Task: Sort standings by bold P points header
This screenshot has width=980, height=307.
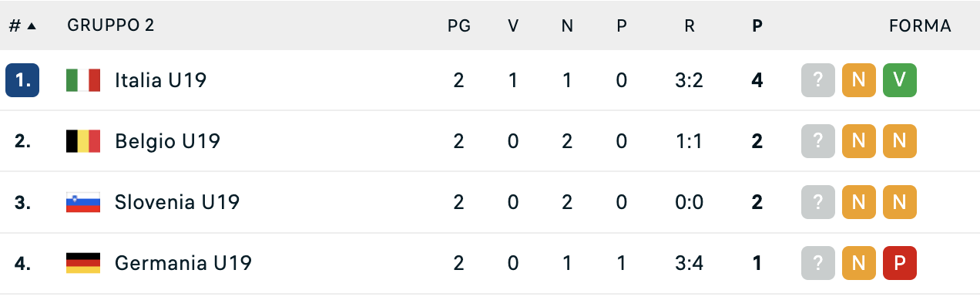Action: tap(757, 25)
